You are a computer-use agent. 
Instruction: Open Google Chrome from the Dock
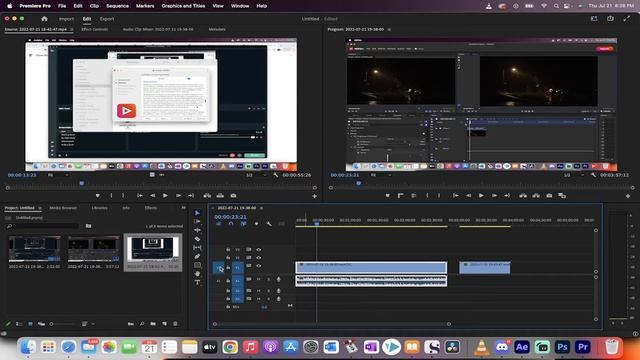tap(230, 347)
